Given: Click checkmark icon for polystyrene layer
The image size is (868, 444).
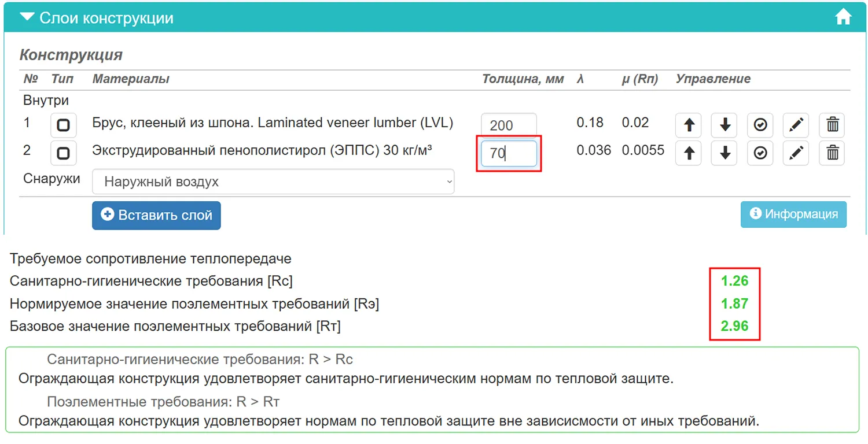Looking at the screenshot, I should click(x=760, y=153).
